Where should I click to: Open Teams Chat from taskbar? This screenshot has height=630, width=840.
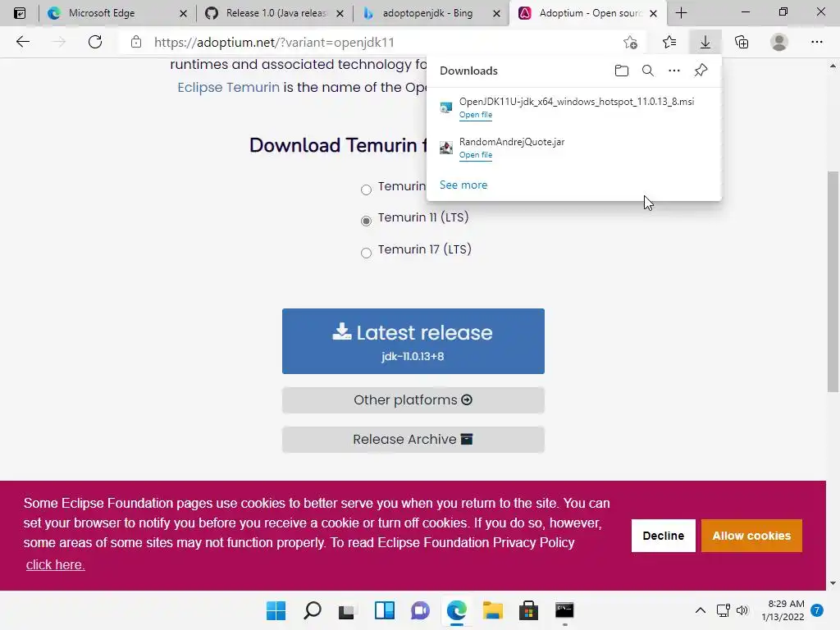(420, 610)
